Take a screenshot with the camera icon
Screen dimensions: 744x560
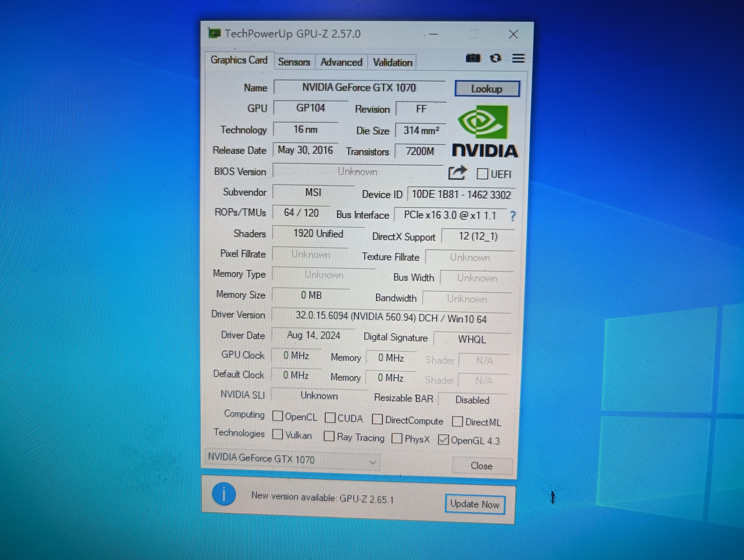pyautogui.click(x=473, y=58)
